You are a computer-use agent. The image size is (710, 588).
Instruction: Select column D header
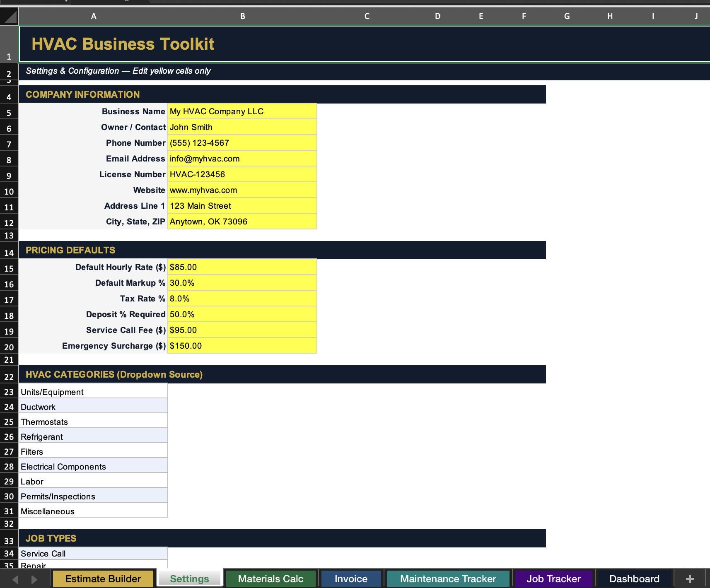click(x=437, y=17)
